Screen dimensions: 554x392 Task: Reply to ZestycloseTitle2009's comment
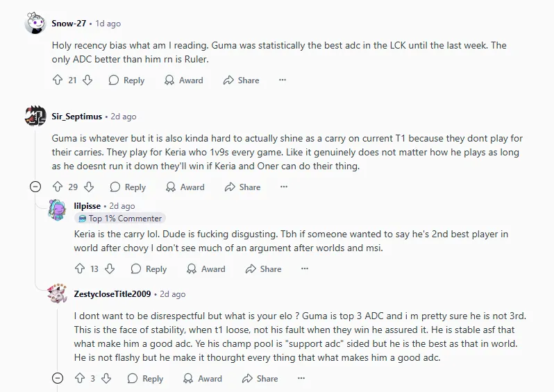point(146,379)
